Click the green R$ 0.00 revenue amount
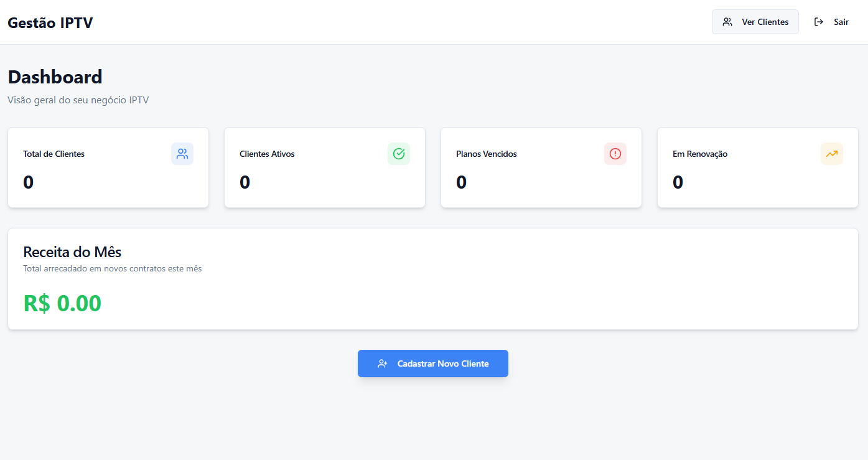868x460 pixels. [x=62, y=303]
